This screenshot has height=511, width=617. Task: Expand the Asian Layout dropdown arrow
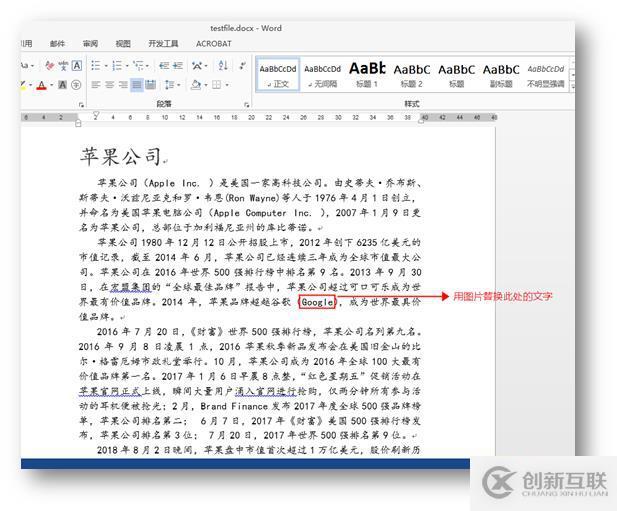tap(206, 66)
